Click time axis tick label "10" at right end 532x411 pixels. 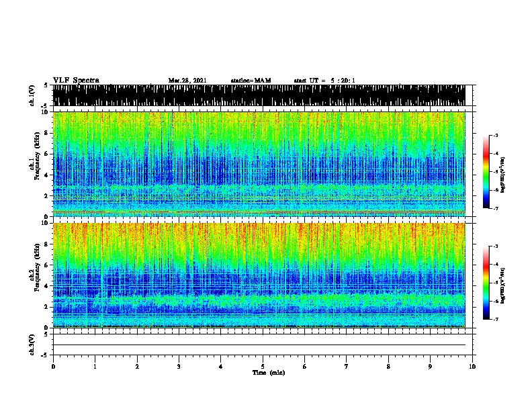tap(472, 367)
